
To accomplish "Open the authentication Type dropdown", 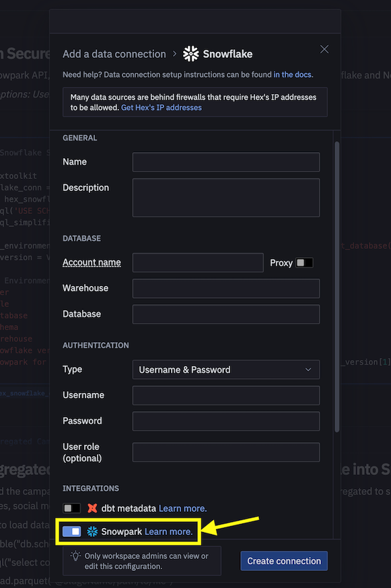I will point(226,370).
